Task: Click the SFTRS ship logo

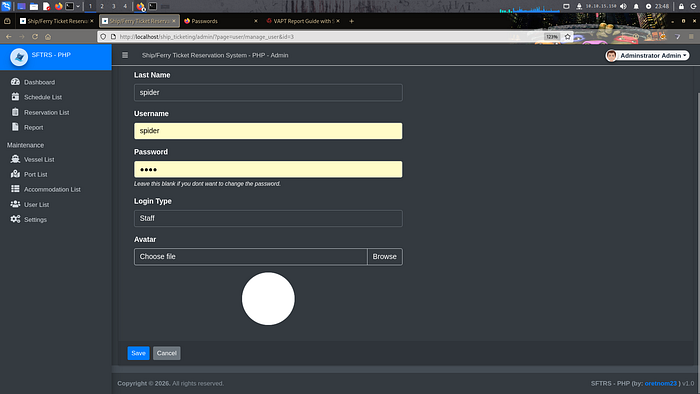Action: click(x=19, y=57)
